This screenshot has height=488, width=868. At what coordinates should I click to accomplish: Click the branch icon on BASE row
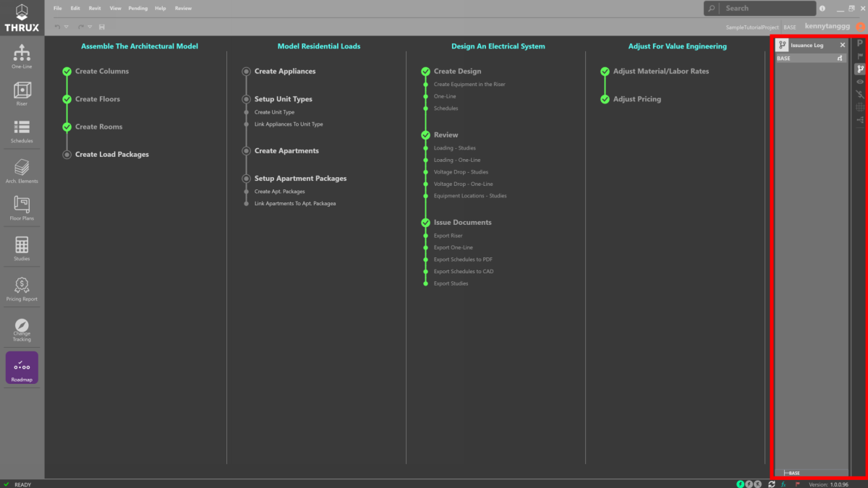pos(841,59)
